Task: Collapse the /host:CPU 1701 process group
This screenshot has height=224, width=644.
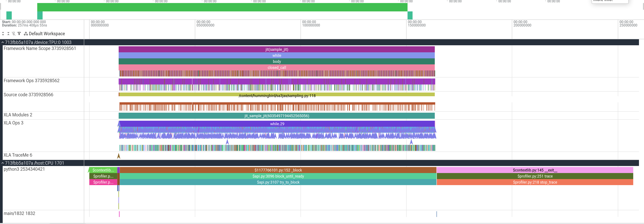Action: point(3,163)
